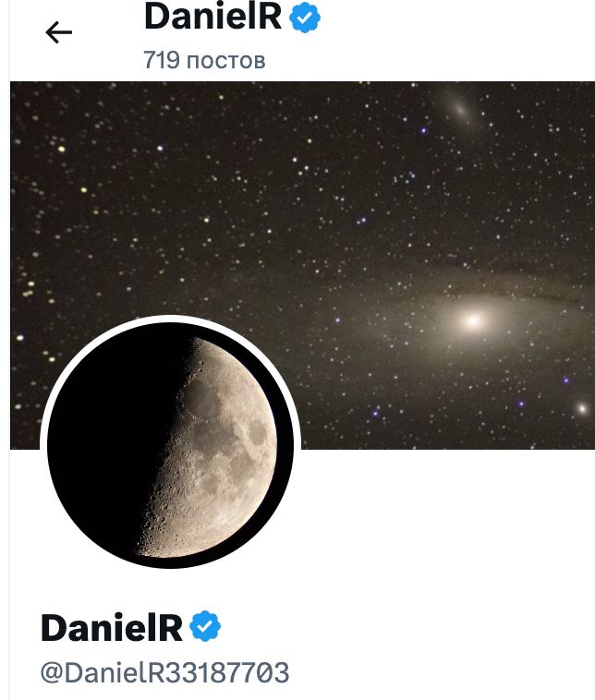Click the DanielR title in the header

point(213,16)
